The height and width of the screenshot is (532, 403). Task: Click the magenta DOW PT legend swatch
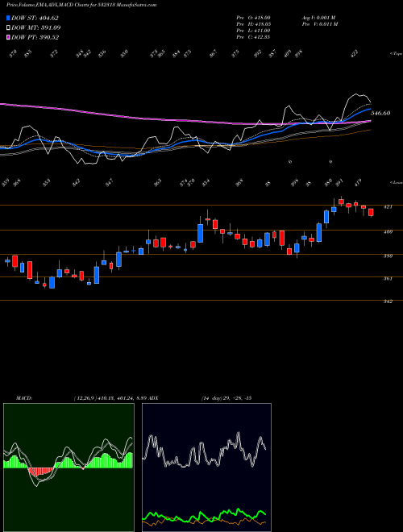point(8,37)
